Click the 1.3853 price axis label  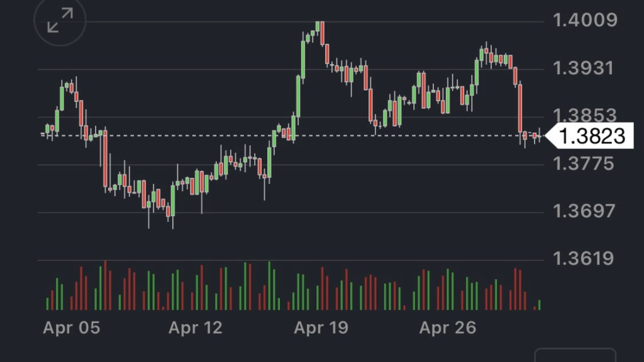pos(584,116)
